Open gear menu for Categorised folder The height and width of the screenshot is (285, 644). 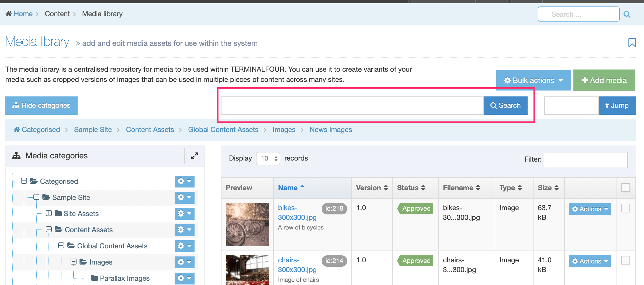(x=184, y=181)
